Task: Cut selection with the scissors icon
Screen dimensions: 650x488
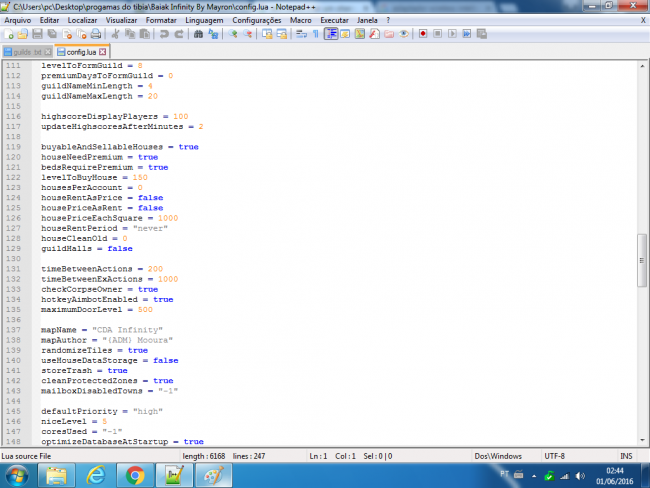Action: 116,34
